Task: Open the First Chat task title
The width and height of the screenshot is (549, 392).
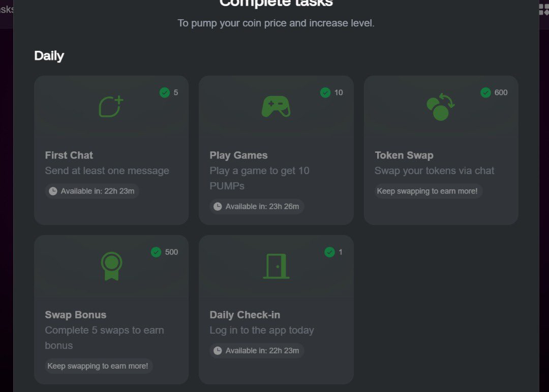Action: (x=69, y=155)
